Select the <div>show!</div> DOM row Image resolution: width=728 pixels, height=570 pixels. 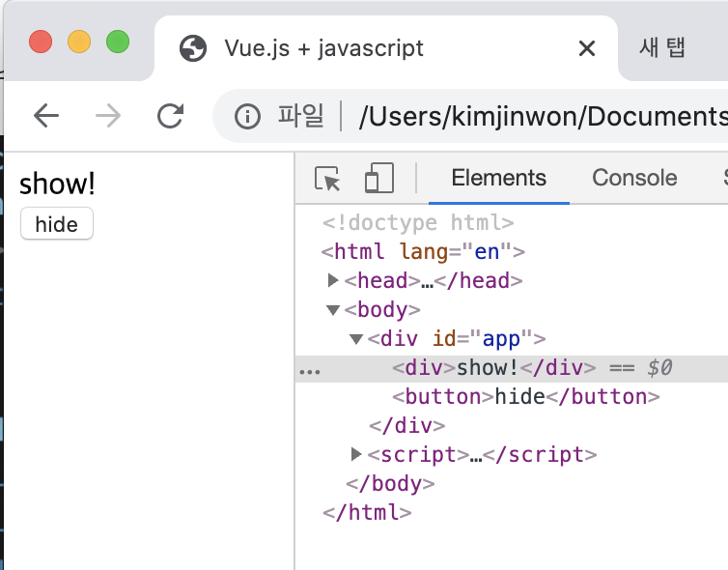(511, 368)
